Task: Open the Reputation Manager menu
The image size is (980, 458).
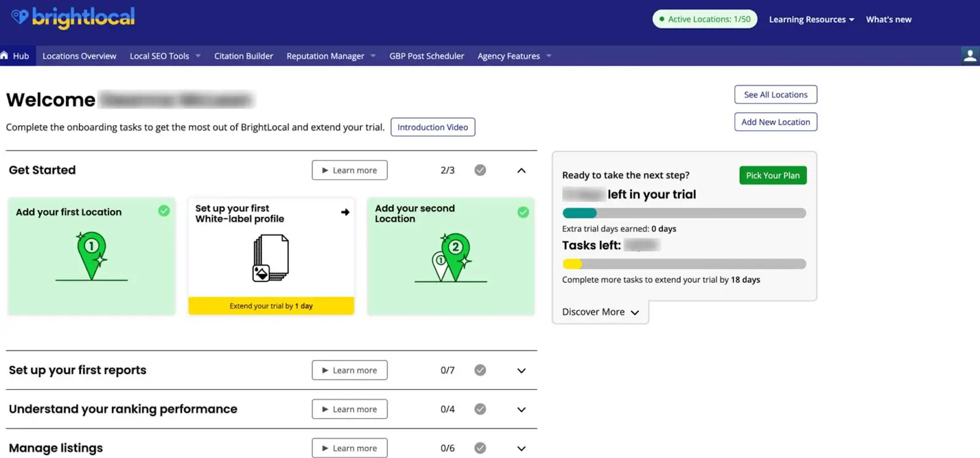Action: tap(331, 56)
